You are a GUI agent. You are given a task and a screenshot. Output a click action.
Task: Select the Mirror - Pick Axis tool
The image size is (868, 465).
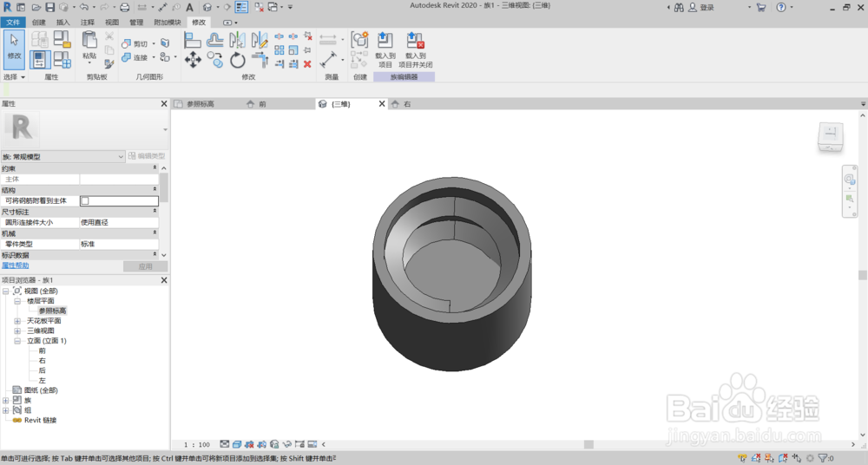[238, 40]
